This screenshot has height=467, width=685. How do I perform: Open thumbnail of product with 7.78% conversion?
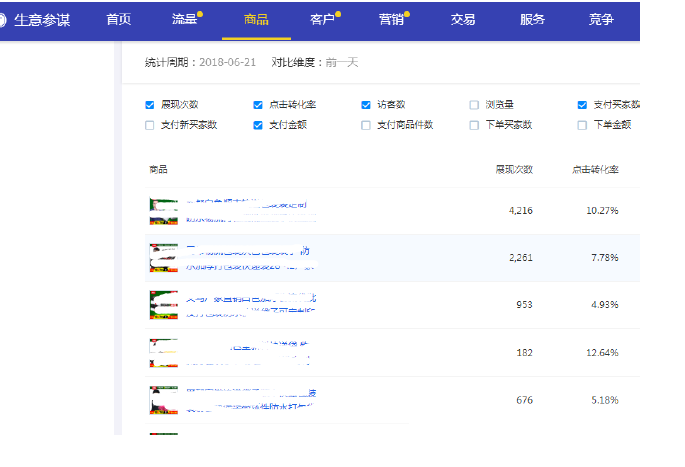click(163, 258)
